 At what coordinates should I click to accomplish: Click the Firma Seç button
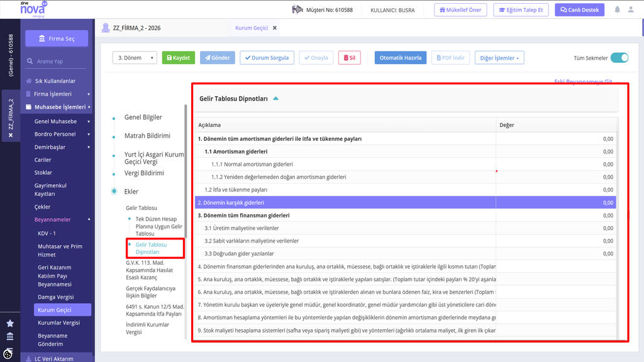point(57,38)
